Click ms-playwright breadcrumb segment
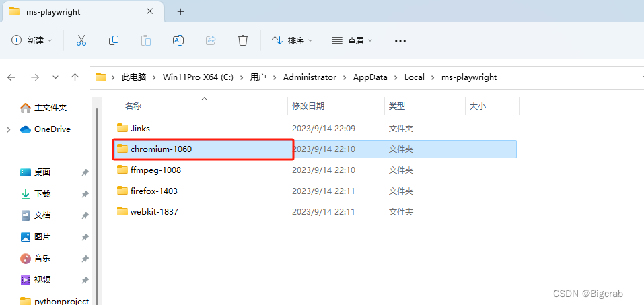644x305 pixels. (469, 77)
